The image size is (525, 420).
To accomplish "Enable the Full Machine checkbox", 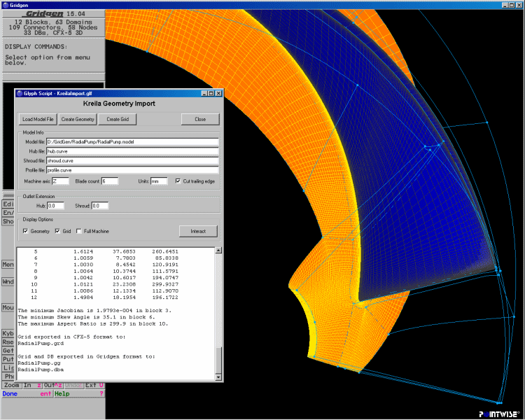I will pos(78,232).
